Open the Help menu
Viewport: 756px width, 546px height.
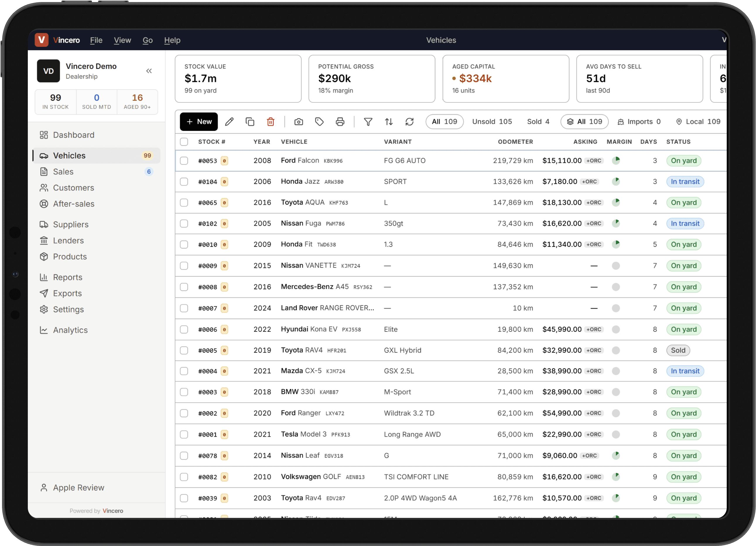point(172,40)
